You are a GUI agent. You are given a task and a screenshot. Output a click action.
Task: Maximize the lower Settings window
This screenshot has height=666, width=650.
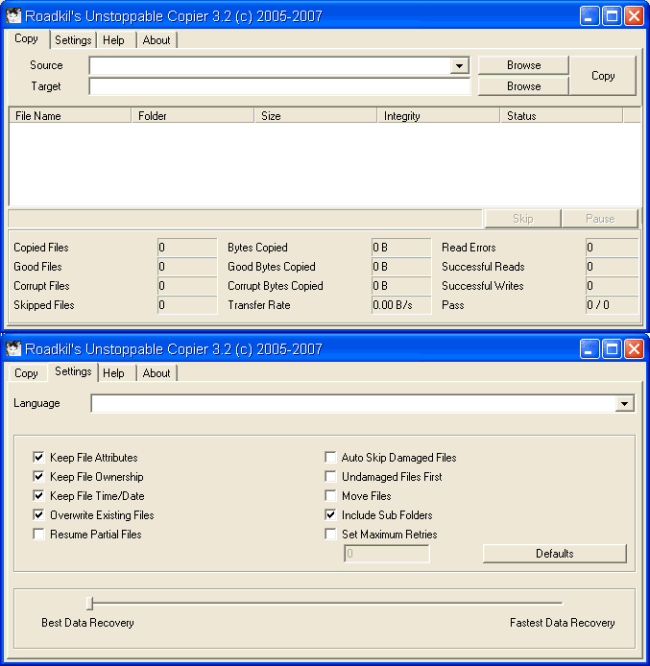(x=612, y=350)
